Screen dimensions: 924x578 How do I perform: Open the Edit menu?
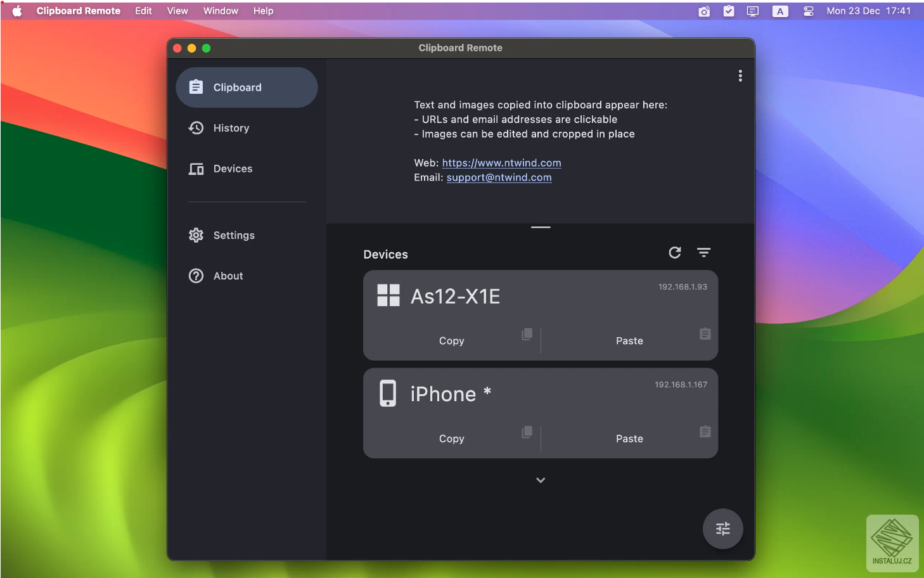143,11
